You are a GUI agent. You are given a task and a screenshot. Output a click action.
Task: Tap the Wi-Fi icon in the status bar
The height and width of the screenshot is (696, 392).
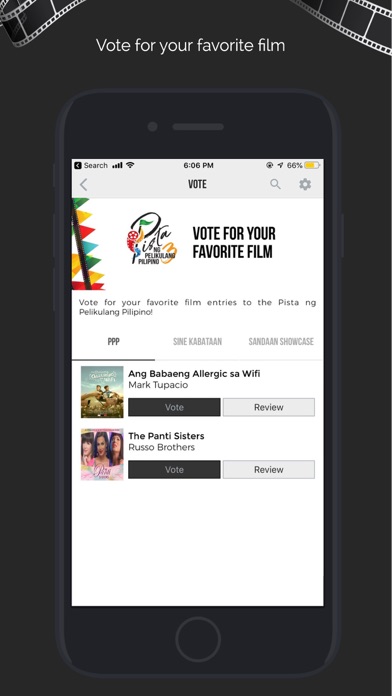click(130, 165)
